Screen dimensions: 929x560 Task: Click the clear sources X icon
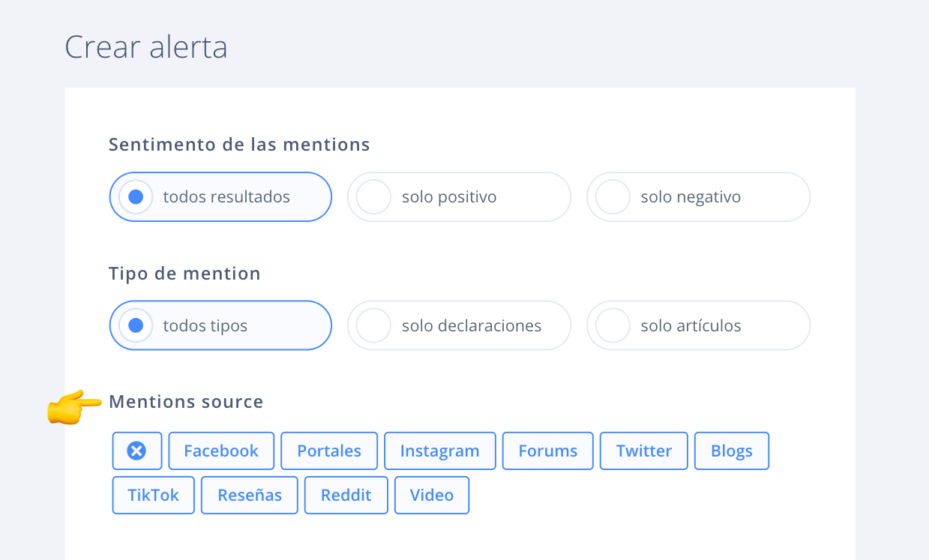tap(136, 451)
